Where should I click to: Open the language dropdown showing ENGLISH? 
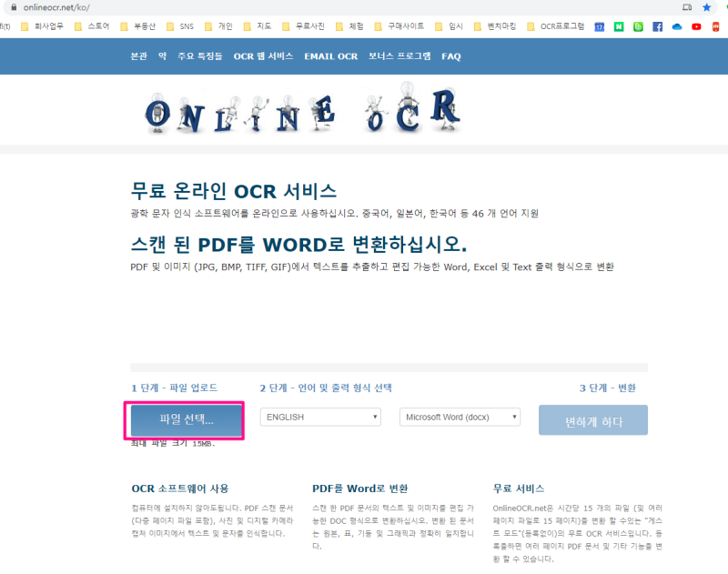[x=320, y=418]
